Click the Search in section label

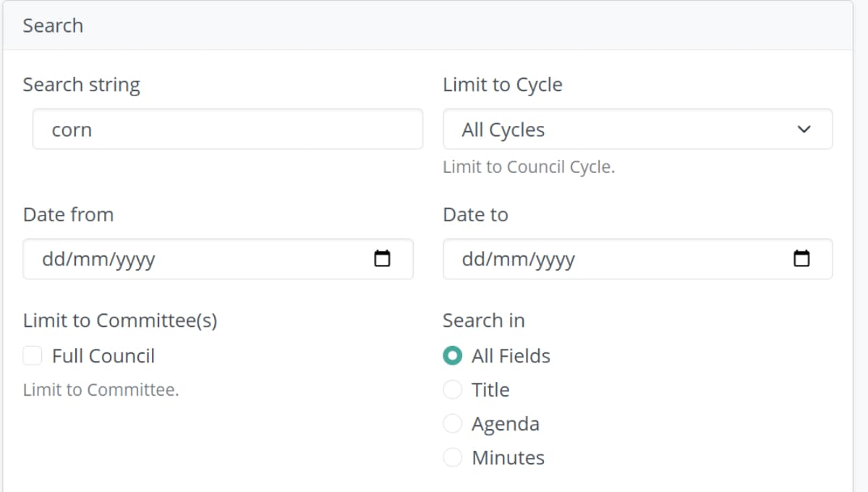coord(483,320)
